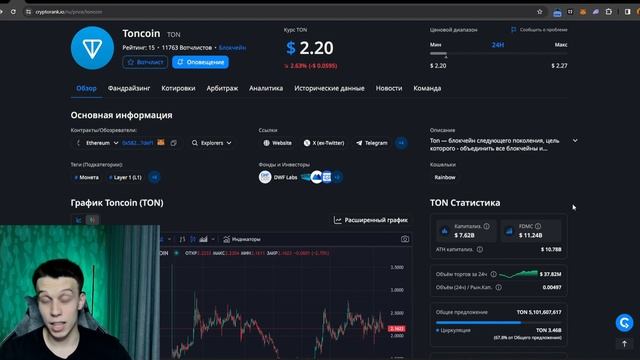Switch to the Обзор tab
Viewport: 640px width, 360px height.
(86, 88)
